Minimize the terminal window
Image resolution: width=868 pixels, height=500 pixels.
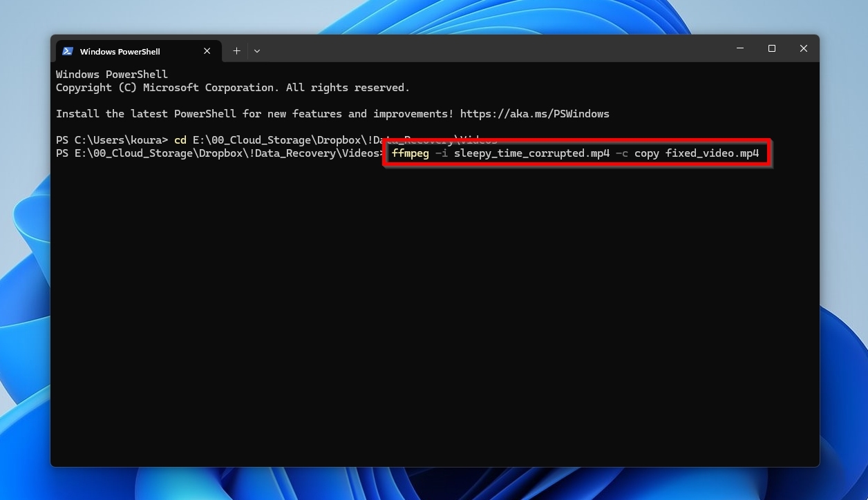click(x=740, y=48)
